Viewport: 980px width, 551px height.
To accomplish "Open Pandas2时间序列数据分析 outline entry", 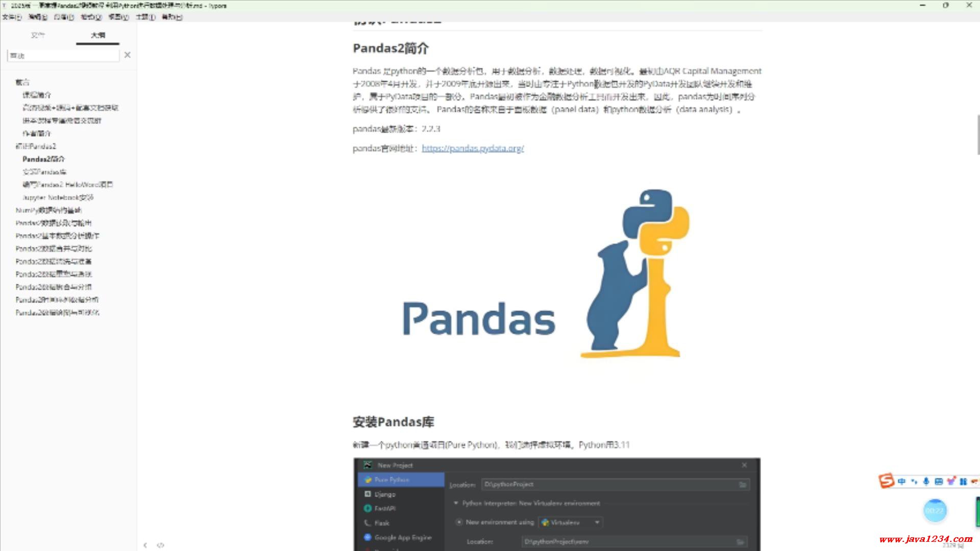I will coord(57,299).
